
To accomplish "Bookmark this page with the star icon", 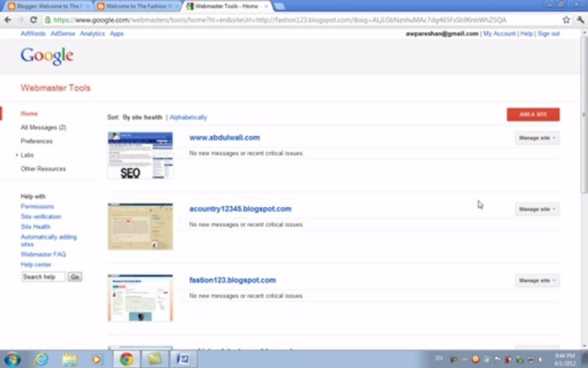I will tap(566, 20).
